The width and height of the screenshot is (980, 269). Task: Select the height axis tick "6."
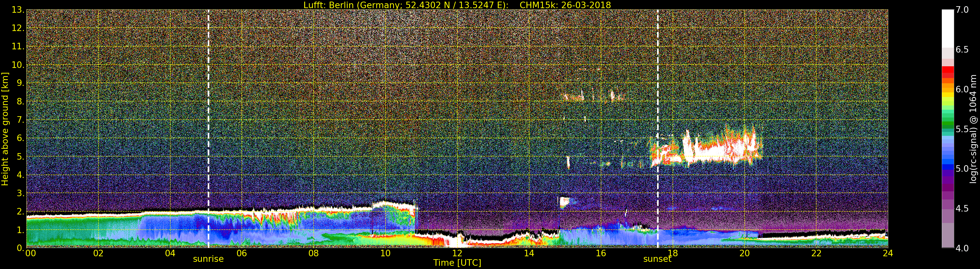(20, 138)
